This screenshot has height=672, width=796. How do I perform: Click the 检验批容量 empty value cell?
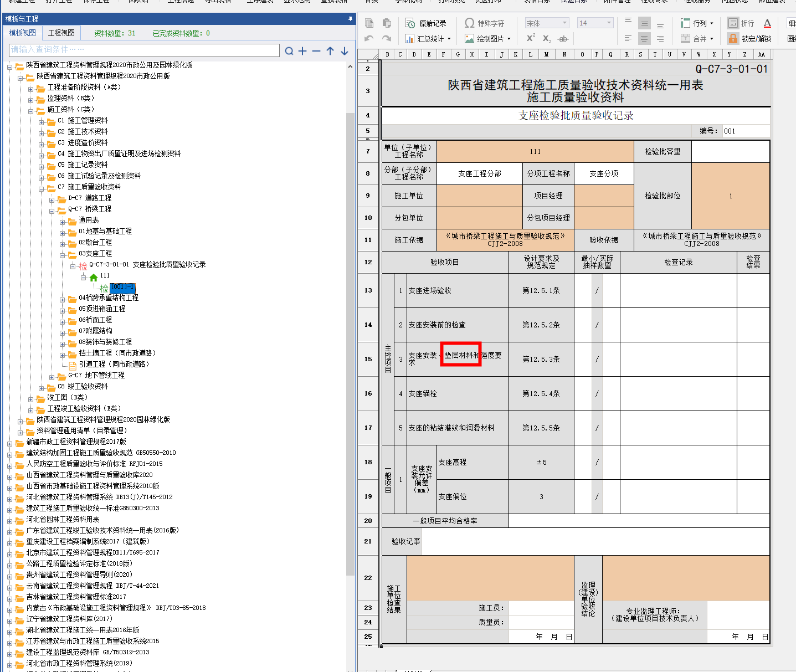pyautogui.click(x=731, y=151)
